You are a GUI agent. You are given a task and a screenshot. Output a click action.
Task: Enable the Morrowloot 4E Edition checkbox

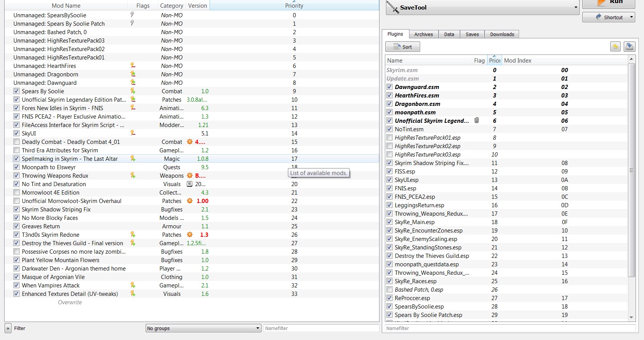click(x=16, y=192)
